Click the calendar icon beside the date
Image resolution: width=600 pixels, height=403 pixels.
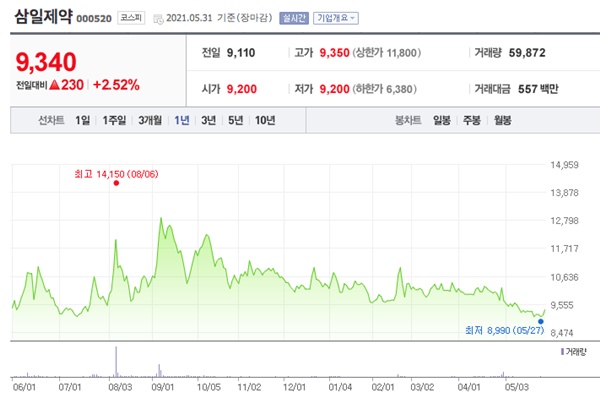[158, 19]
